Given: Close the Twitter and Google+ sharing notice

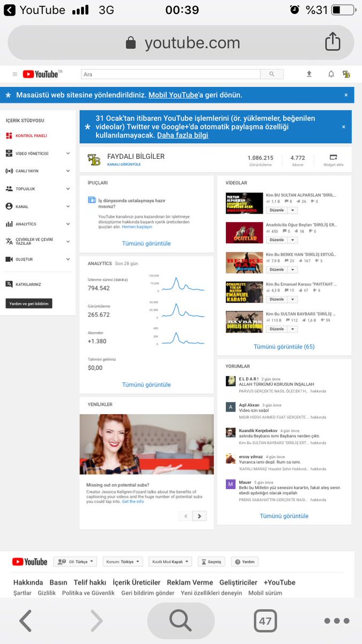Looking at the screenshot, I should click(x=344, y=127).
